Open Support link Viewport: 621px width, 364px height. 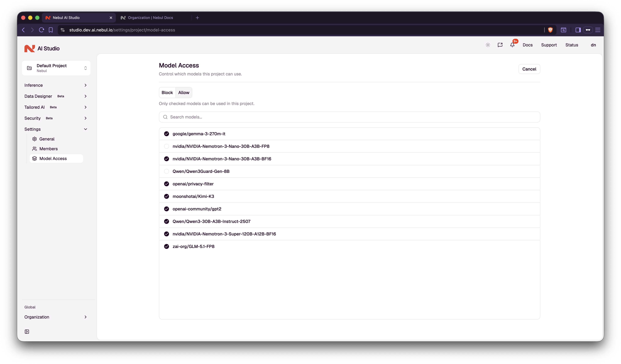click(549, 45)
